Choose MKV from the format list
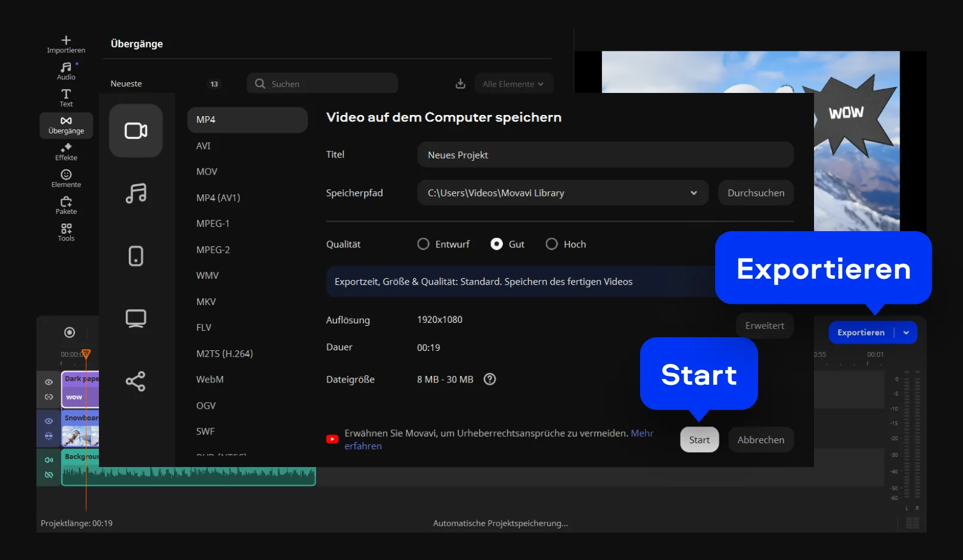 pyautogui.click(x=206, y=301)
